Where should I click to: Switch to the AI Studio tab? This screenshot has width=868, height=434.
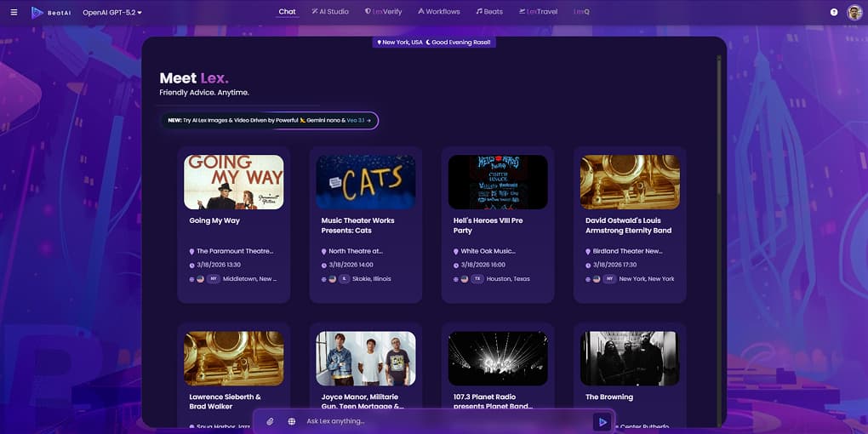(330, 12)
